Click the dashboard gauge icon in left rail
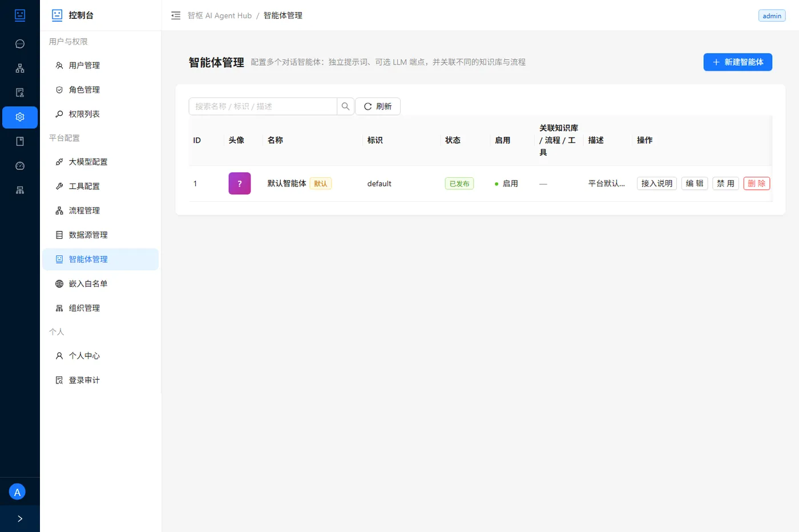 [20, 166]
